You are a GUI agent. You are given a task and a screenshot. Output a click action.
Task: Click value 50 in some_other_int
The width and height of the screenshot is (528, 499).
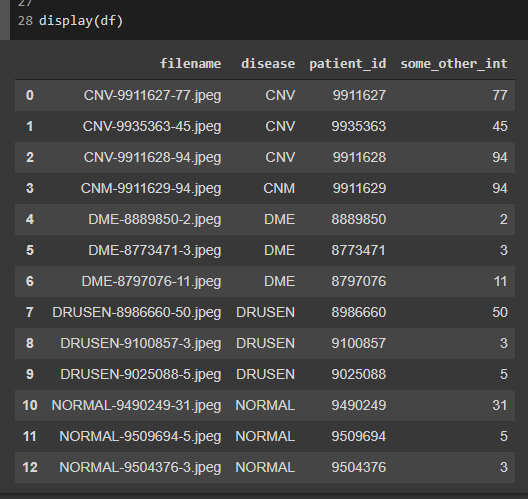[x=500, y=312]
